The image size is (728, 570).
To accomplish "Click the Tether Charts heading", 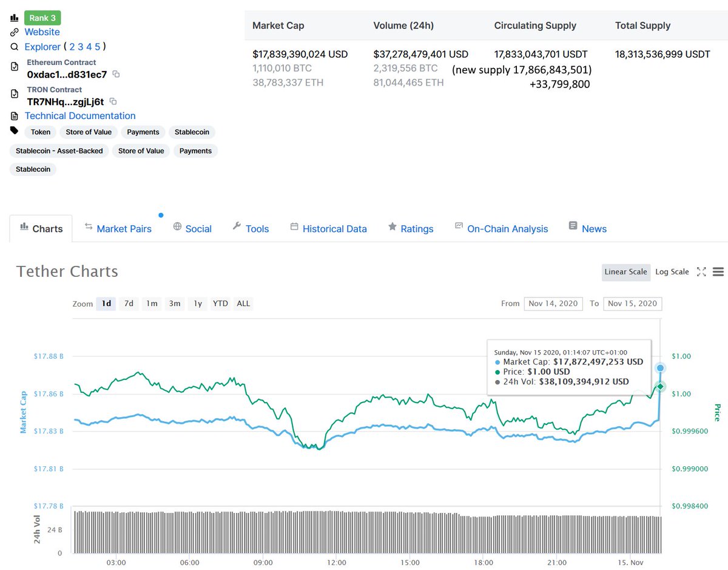I will (x=67, y=271).
